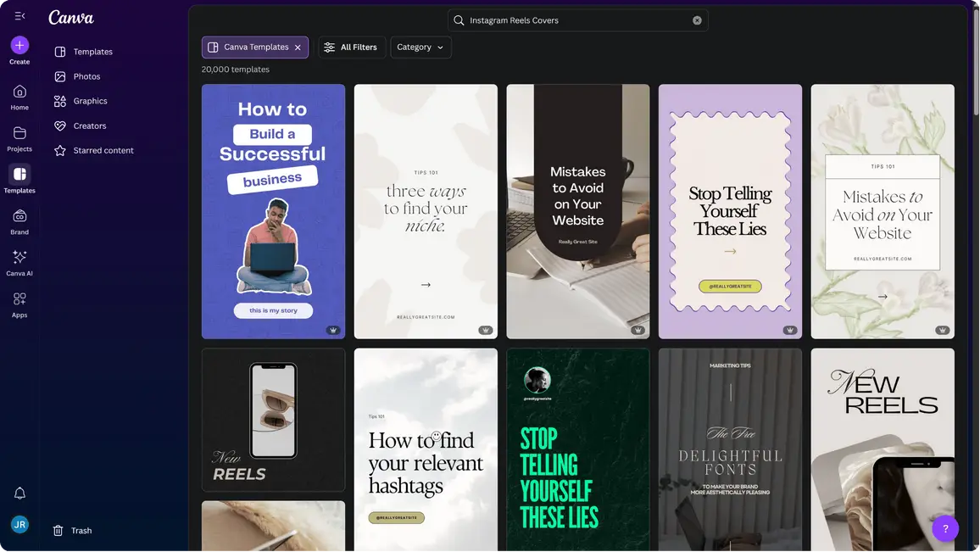The width and height of the screenshot is (980, 552).
Task: Open the Trash folder
Action: coord(81,531)
